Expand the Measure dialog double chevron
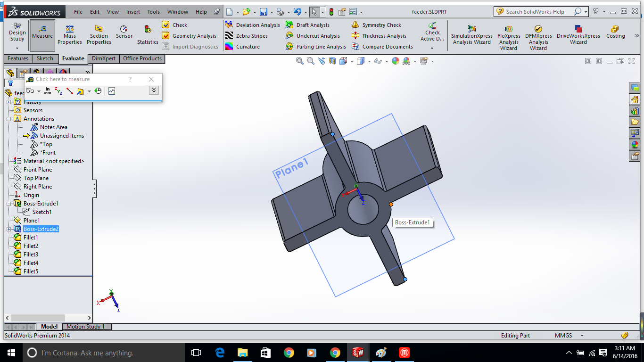This screenshot has width=644, height=362. point(154,90)
